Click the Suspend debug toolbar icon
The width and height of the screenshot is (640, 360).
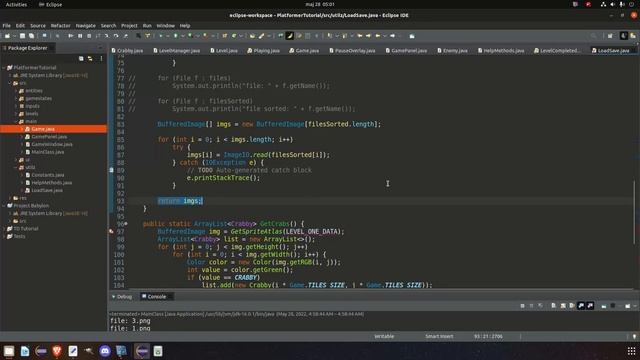coord(80,36)
